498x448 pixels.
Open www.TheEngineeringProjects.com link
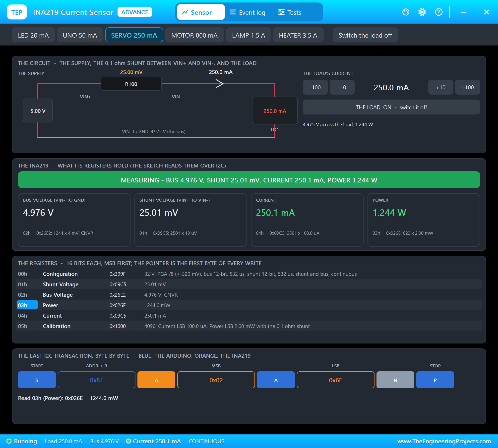click(444, 441)
